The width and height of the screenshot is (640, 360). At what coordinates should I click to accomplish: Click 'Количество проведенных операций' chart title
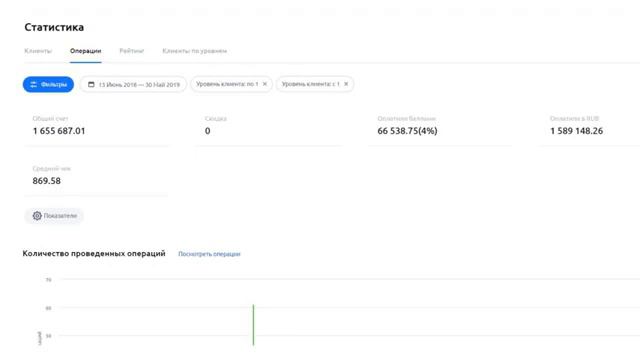(94, 253)
